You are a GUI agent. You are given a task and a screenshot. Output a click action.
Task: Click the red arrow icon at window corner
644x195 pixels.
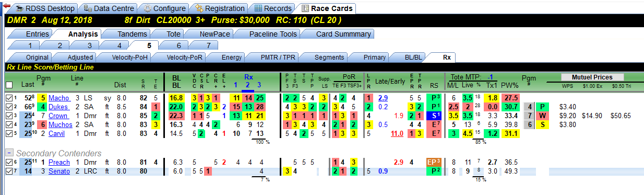click(7, 5)
